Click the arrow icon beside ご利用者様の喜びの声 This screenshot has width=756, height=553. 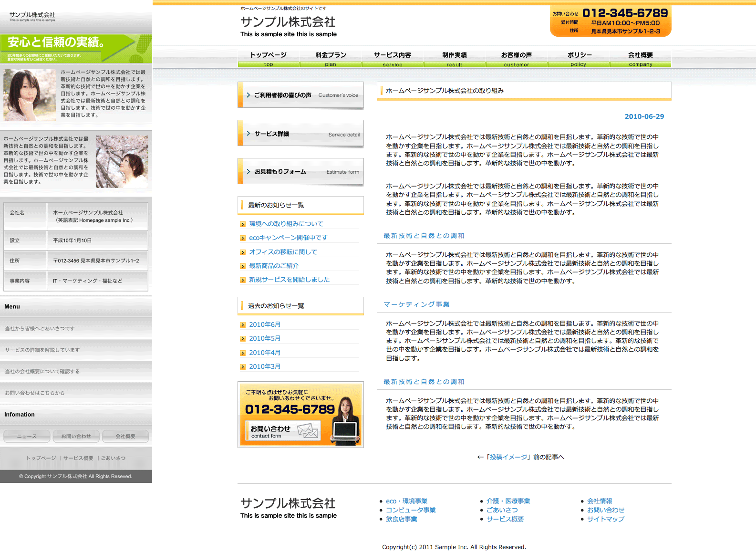(x=249, y=95)
